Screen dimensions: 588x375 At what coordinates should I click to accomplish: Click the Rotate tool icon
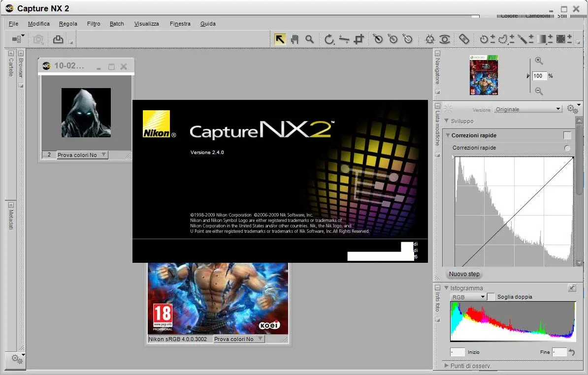[329, 39]
